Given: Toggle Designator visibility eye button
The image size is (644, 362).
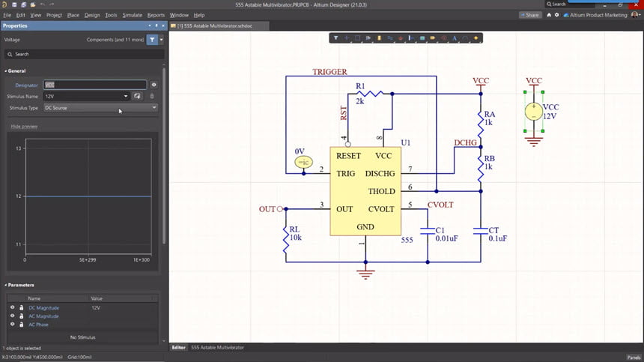Looking at the screenshot, I should (154, 85).
